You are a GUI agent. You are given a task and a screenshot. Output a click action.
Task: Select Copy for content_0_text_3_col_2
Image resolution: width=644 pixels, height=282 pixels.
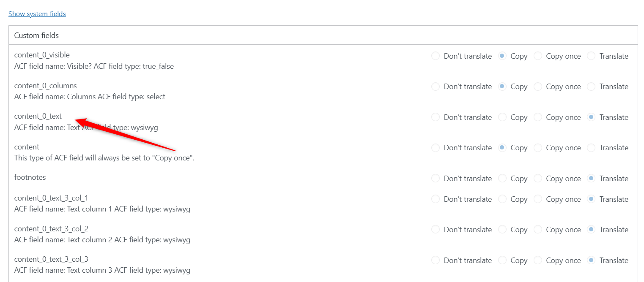pyautogui.click(x=502, y=230)
